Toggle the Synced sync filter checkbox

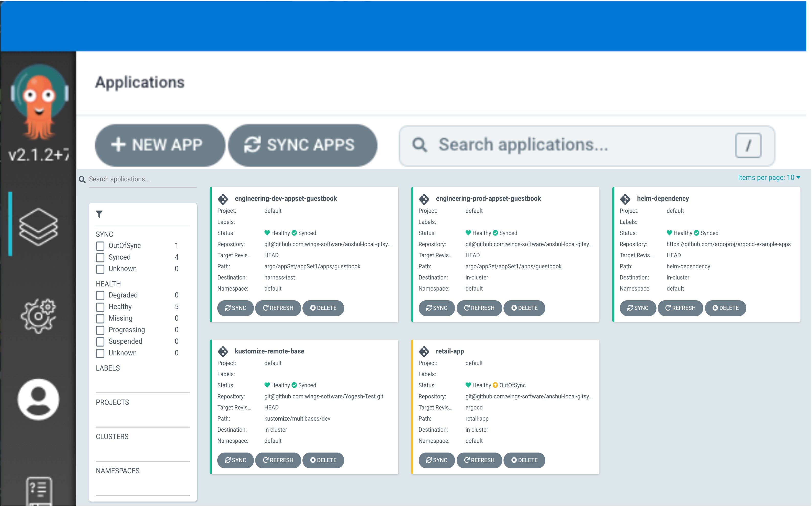coord(100,257)
